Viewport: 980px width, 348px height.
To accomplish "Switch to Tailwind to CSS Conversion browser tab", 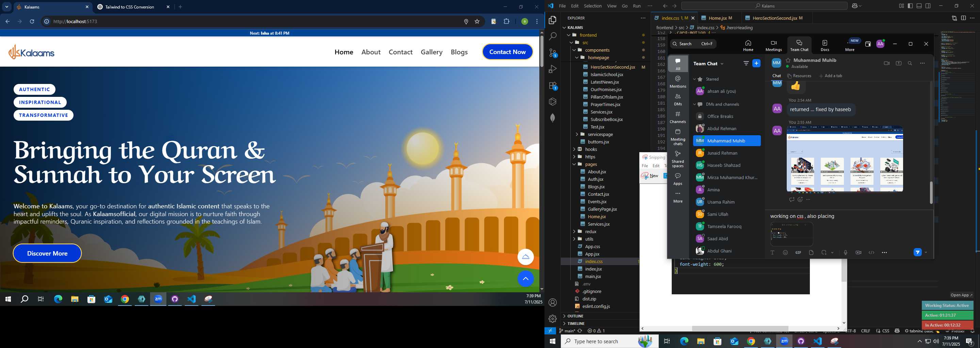I will pyautogui.click(x=129, y=7).
